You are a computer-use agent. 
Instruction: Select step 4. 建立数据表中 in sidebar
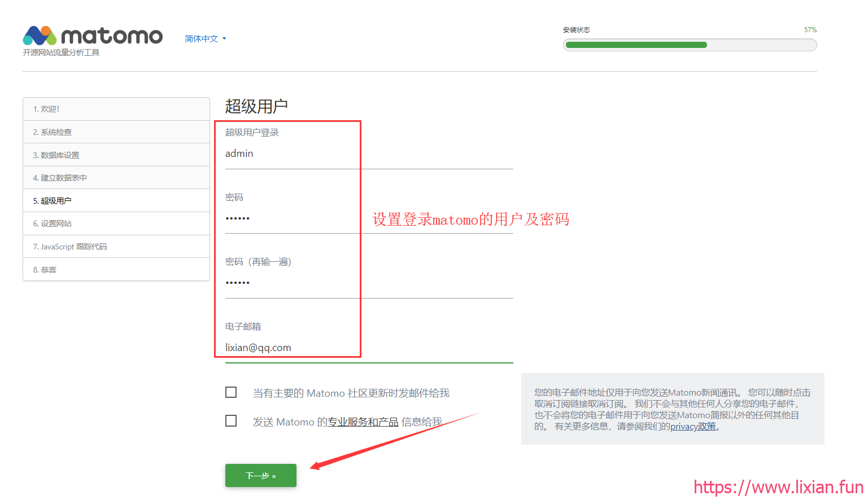116,178
